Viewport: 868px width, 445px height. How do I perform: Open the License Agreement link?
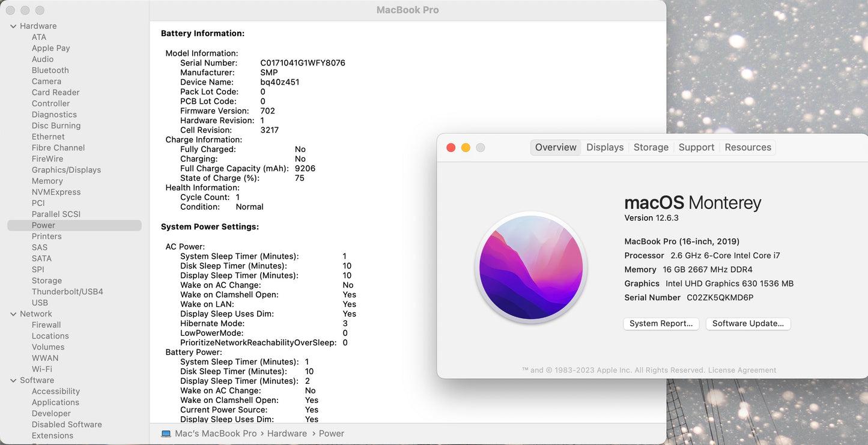pyautogui.click(x=742, y=371)
